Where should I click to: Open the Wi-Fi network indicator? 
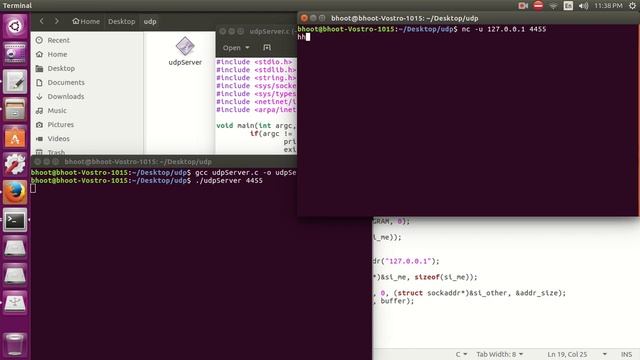click(x=553, y=6)
